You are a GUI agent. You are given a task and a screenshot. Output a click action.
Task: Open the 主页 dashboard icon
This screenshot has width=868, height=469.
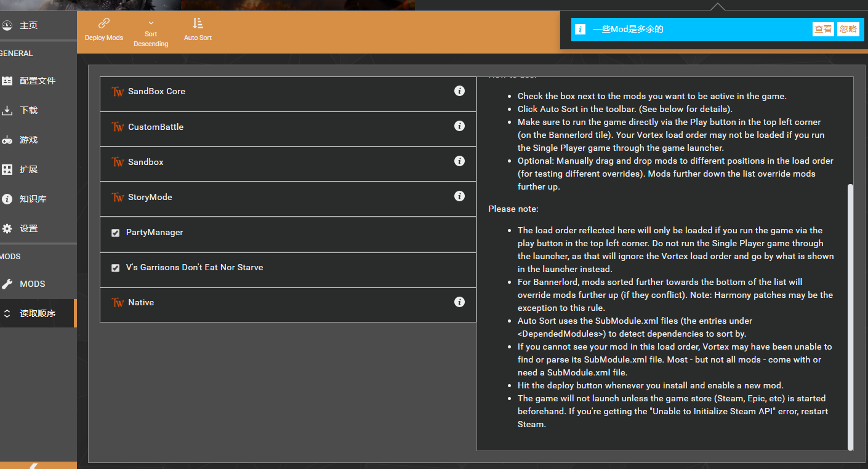[x=7, y=25]
